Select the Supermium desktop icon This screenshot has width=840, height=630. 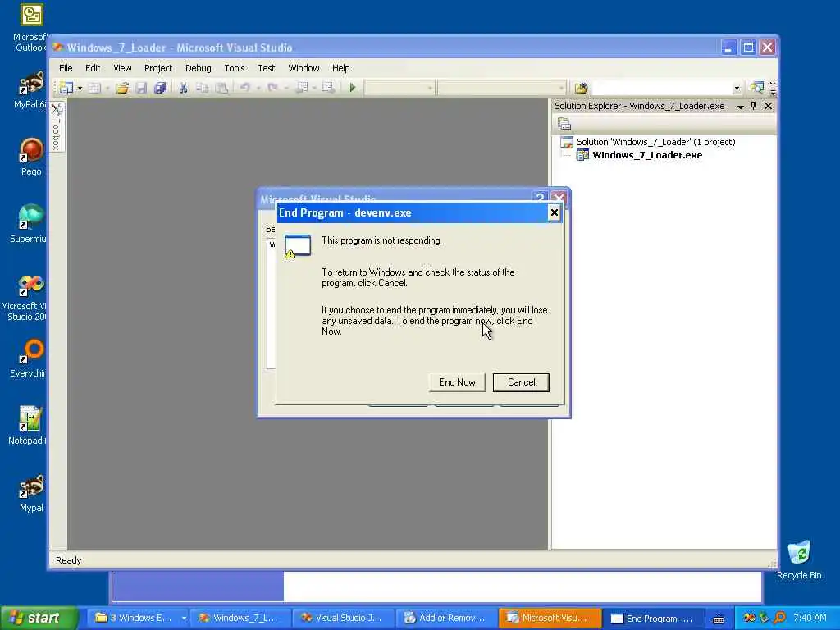click(x=28, y=223)
